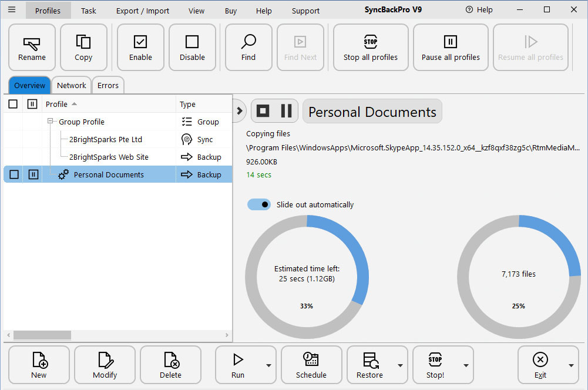Screen dimensions: 588x390
Task: Run the selected profile
Action: [238, 365]
